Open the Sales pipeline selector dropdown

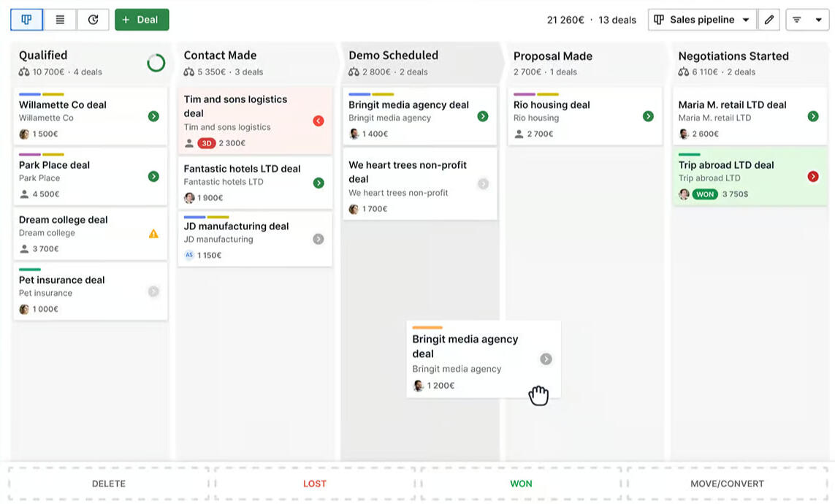pyautogui.click(x=702, y=20)
